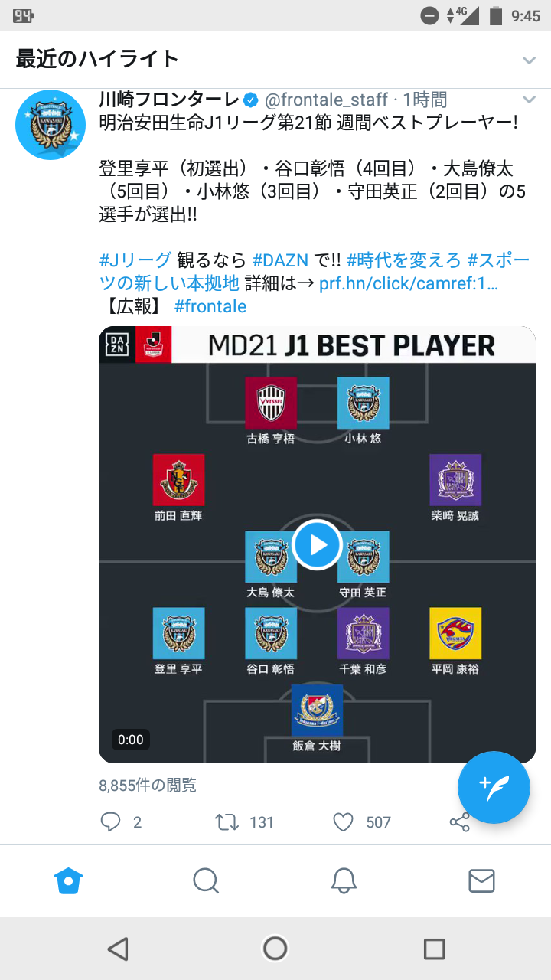Viewport: 551px width, 980px height.
Task: Expand the tweet options chevron
Action: 529,100
